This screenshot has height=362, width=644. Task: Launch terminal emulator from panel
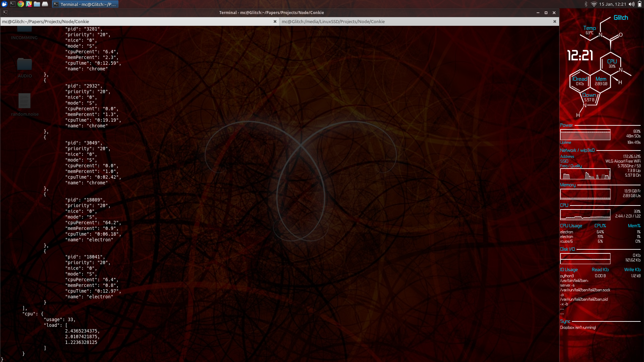click(x=12, y=4)
